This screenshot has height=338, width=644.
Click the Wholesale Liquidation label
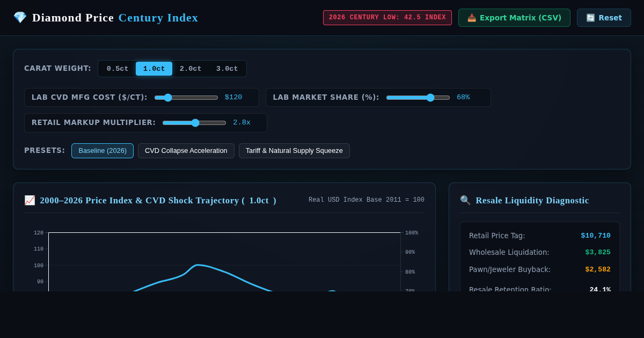point(509,252)
